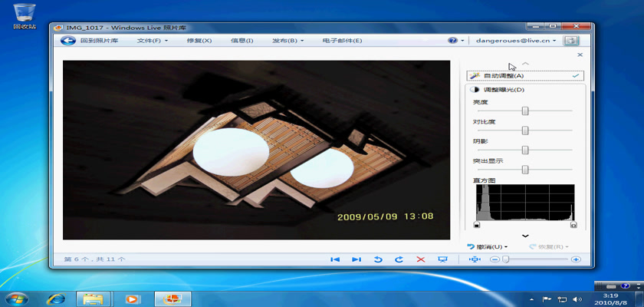644x307 pixels.
Task: Click the 撤消(U) undo button
Action: click(x=488, y=246)
